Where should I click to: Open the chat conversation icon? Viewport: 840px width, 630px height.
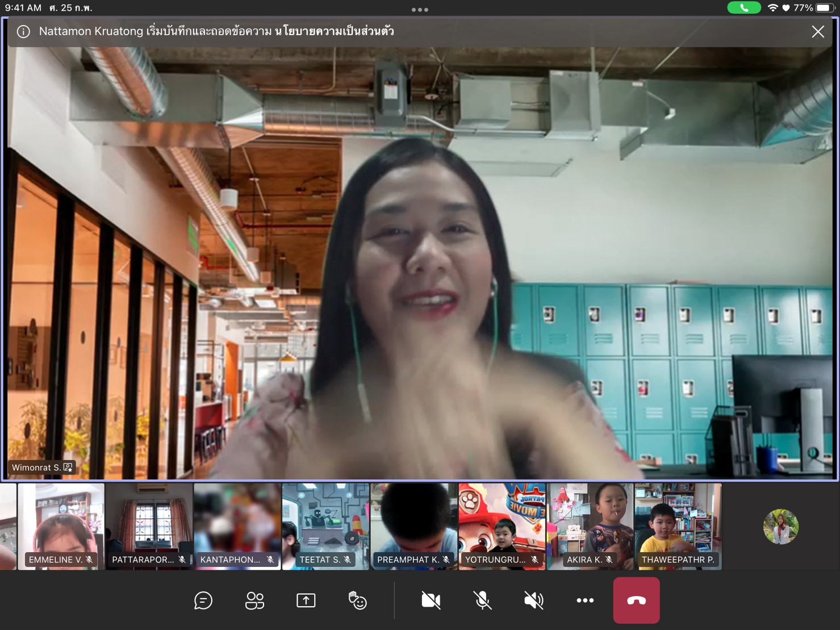coord(203,600)
